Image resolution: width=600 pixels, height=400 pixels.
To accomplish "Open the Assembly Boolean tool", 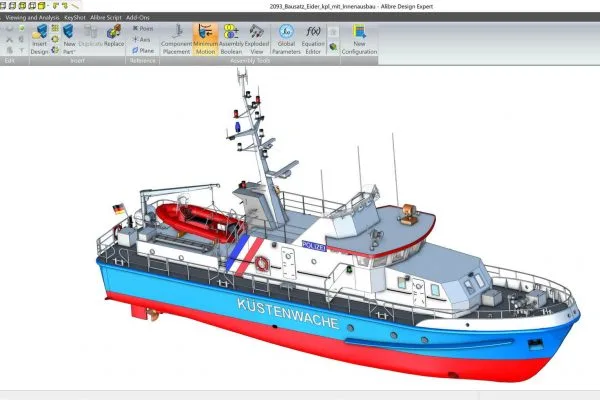I will (x=231, y=39).
